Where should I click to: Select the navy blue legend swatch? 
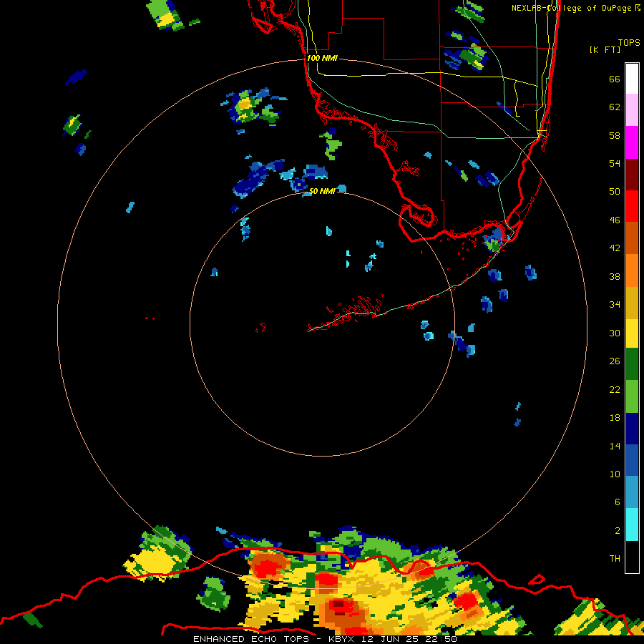632,429
